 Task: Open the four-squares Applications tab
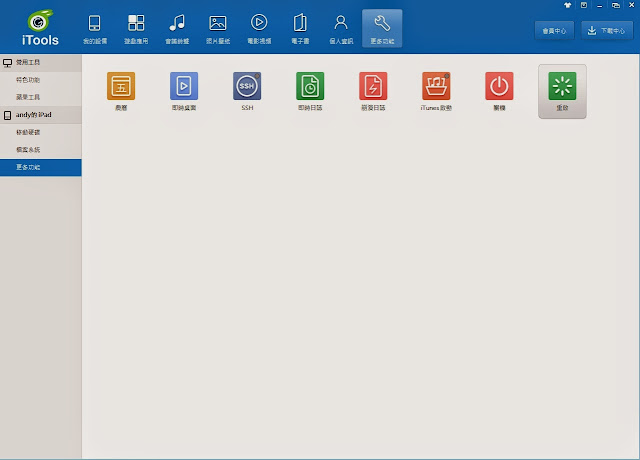136,29
